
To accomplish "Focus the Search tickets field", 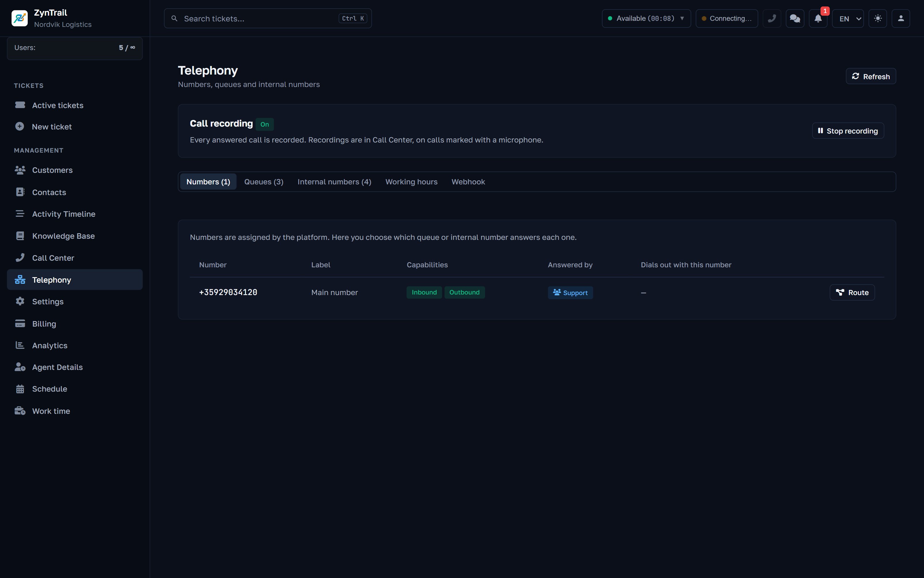I will [268, 18].
